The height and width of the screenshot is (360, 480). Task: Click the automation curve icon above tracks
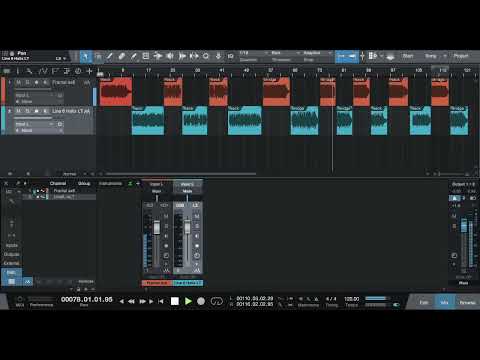coord(43,71)
